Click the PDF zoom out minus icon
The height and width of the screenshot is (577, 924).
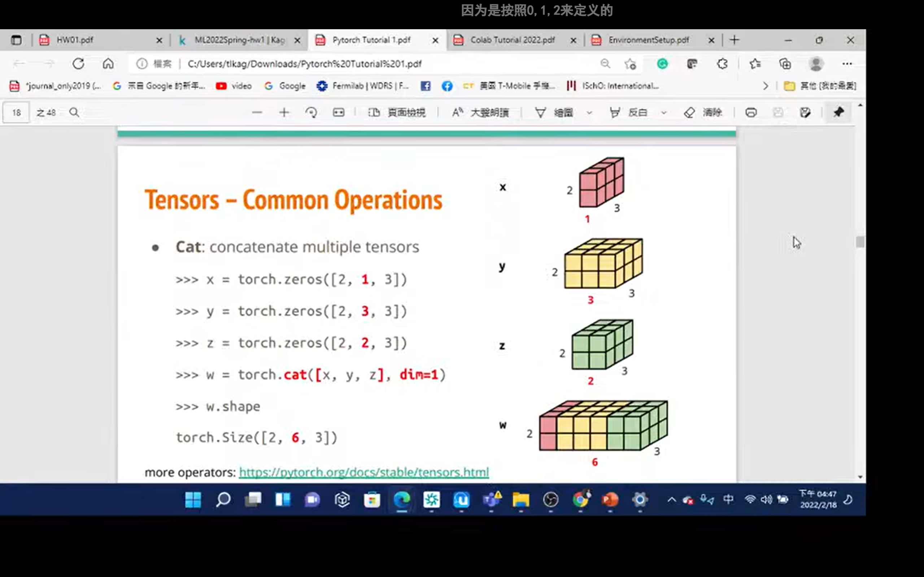pos(257,113)
